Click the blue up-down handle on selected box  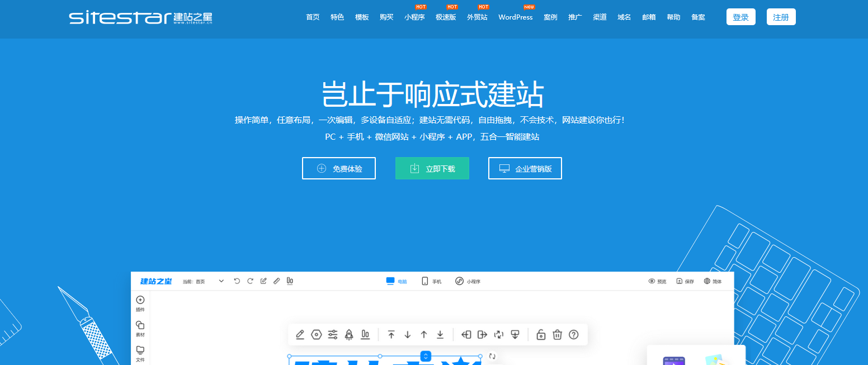coord(426,356)
